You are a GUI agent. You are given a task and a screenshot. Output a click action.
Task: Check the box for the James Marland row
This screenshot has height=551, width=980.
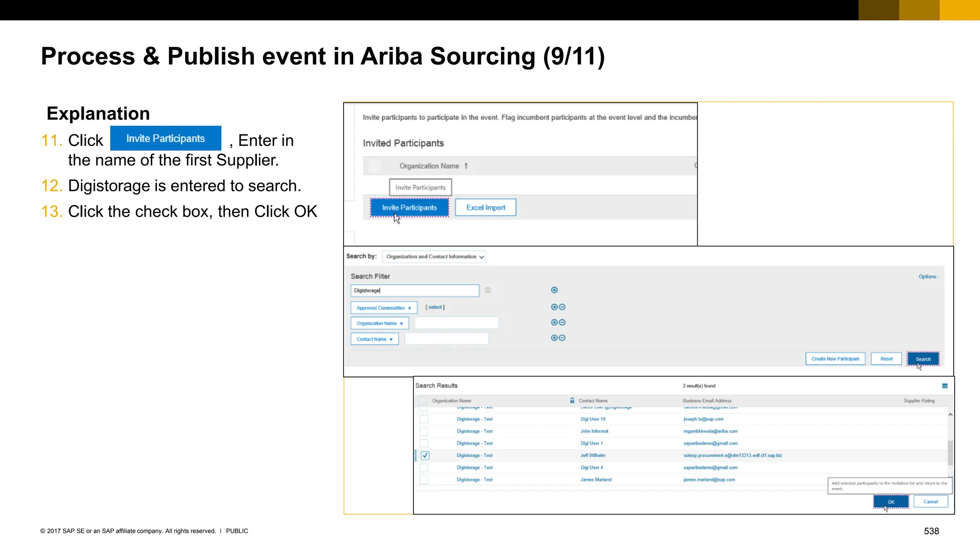click(x=424, y=480)
